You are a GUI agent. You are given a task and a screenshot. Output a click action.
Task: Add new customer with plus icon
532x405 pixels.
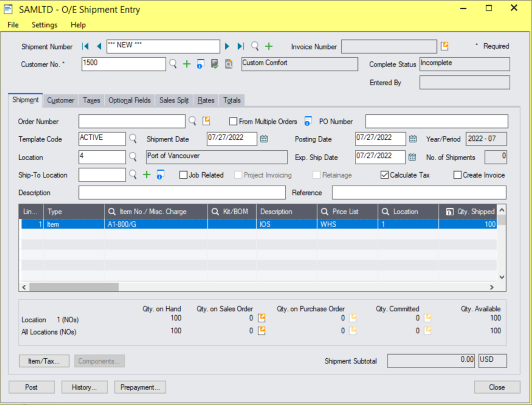click(x=187, y=64)
